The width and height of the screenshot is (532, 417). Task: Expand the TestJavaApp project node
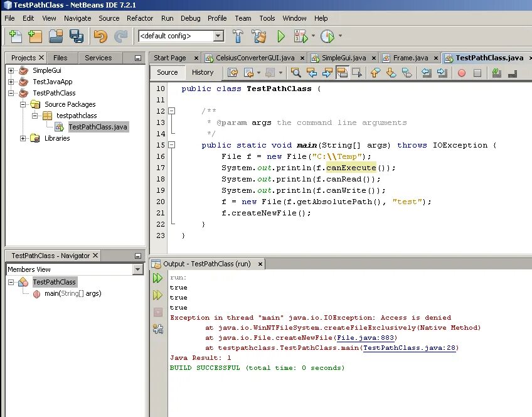pyautogui.click(x=11, y=82)
